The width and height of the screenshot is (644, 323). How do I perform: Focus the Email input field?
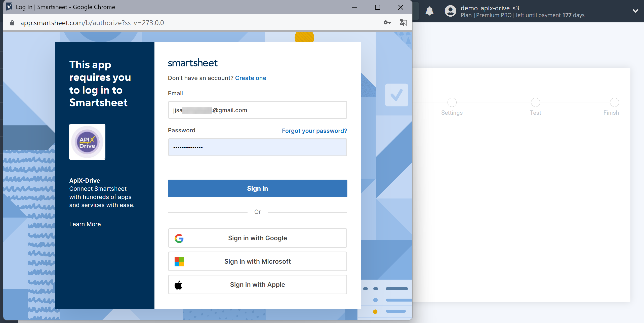pos(257,110)
